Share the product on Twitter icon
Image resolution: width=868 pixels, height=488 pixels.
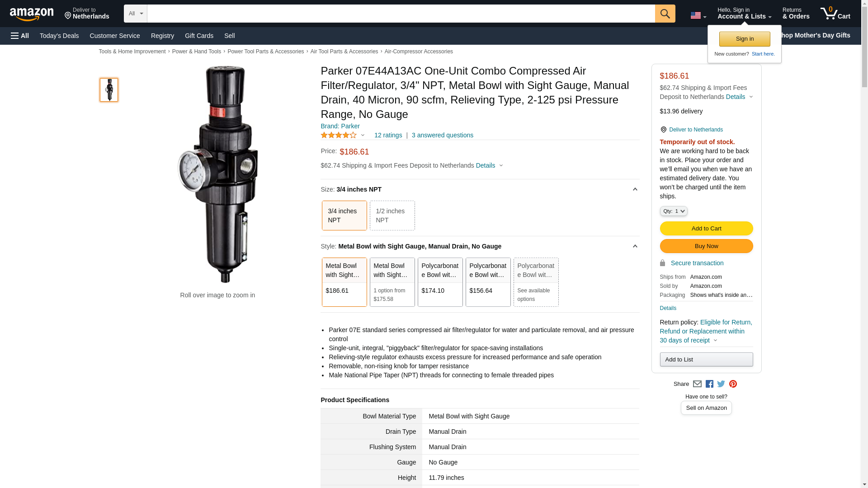[721, 384]
